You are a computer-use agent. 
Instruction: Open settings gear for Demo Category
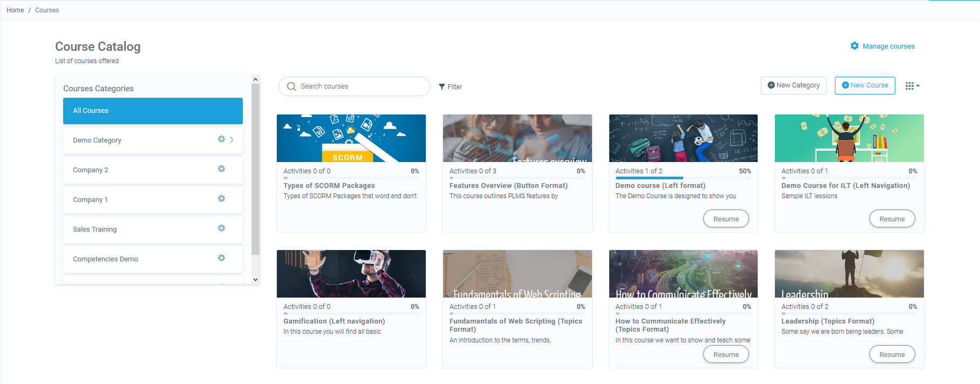[x=221, y=139]
